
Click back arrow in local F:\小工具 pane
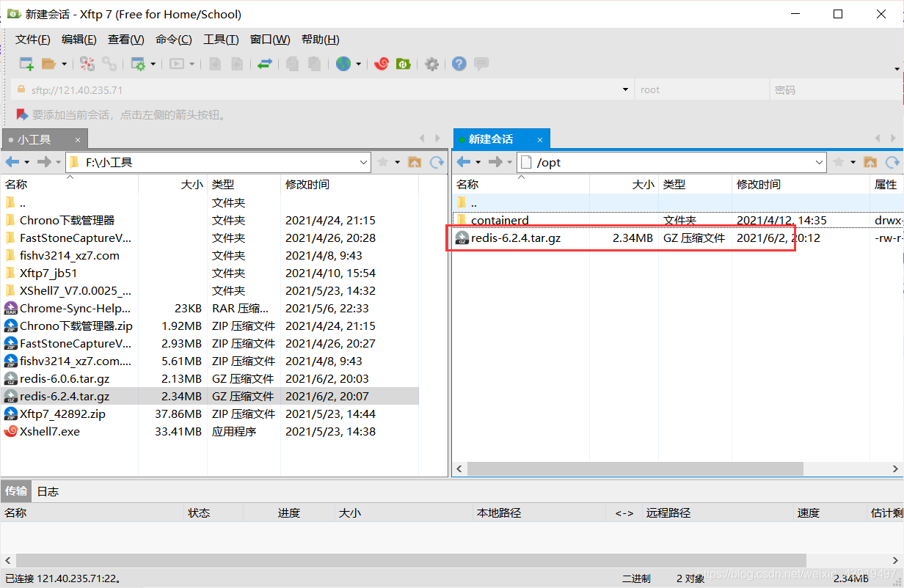coord(12,162)
